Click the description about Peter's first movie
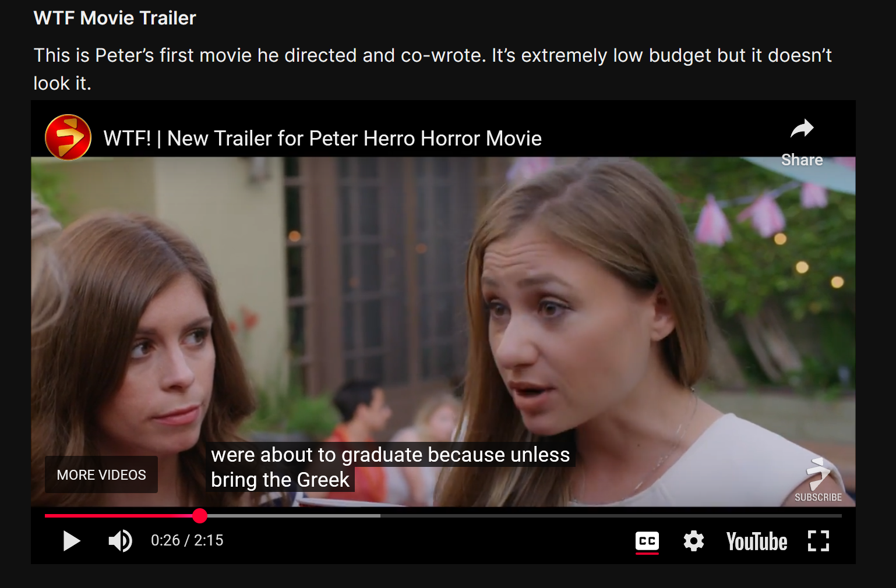Viewport: 896px width, 588px height. pyautogui.click(x=432, y=69)
